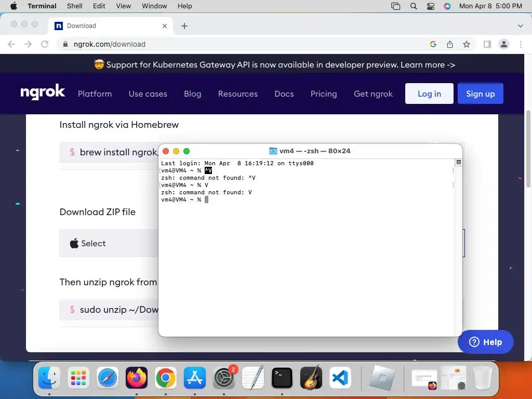Viewport: 532px width, 399px height.
Task: Open Finder from the Dock
Action: pos(49,378)
